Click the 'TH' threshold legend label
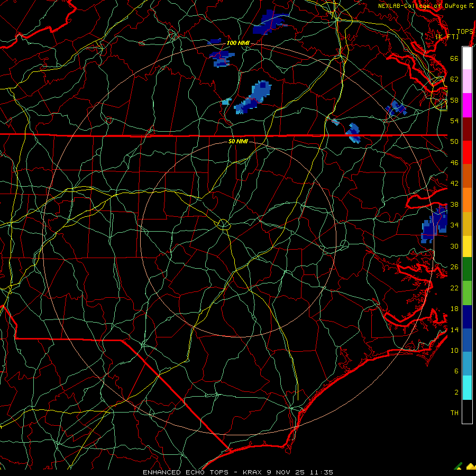The width and height of the screenshot is (476, 476). coord(454,413)
